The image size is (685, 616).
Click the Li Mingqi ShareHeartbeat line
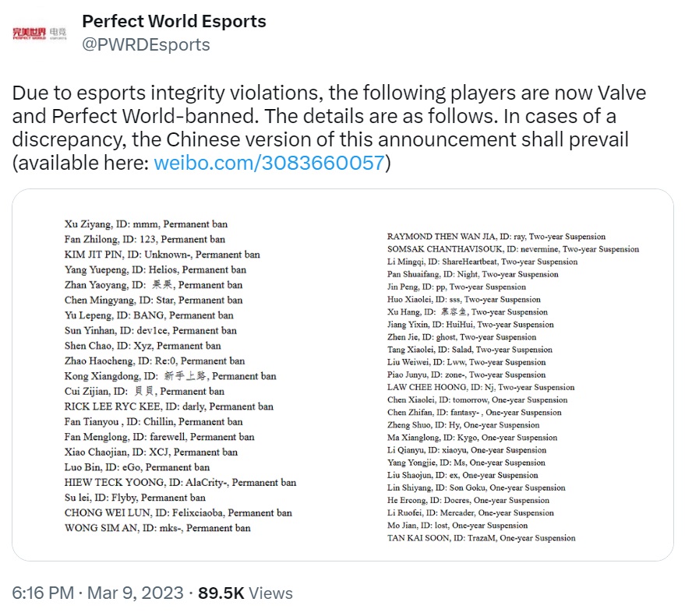(482, 262)
